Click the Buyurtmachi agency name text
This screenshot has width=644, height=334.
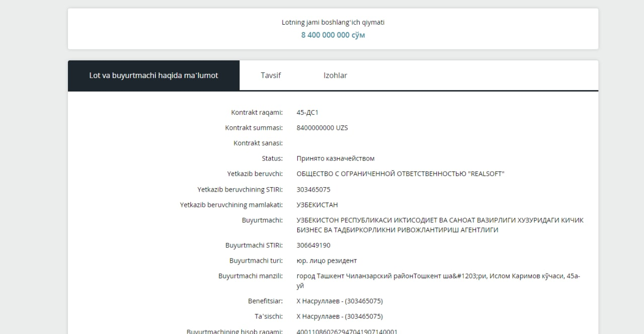pyautogui.click(x=440, y=225)
